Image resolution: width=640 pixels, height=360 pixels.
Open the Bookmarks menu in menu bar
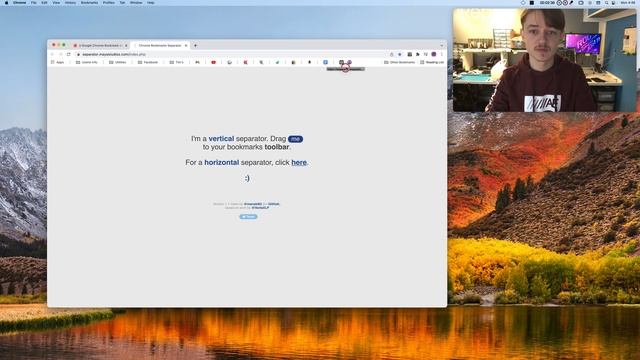[89, 2]
